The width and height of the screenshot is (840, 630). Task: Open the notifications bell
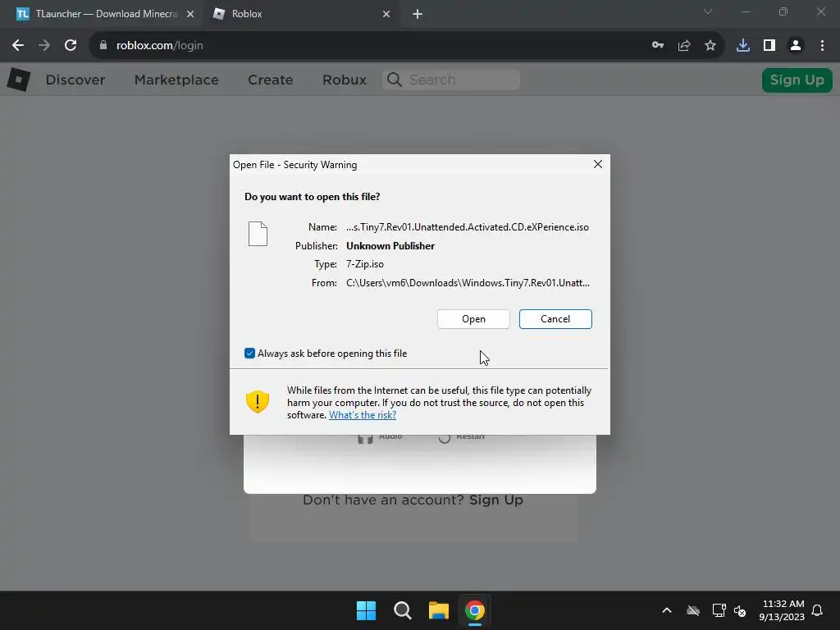click(x=818, y=610)
